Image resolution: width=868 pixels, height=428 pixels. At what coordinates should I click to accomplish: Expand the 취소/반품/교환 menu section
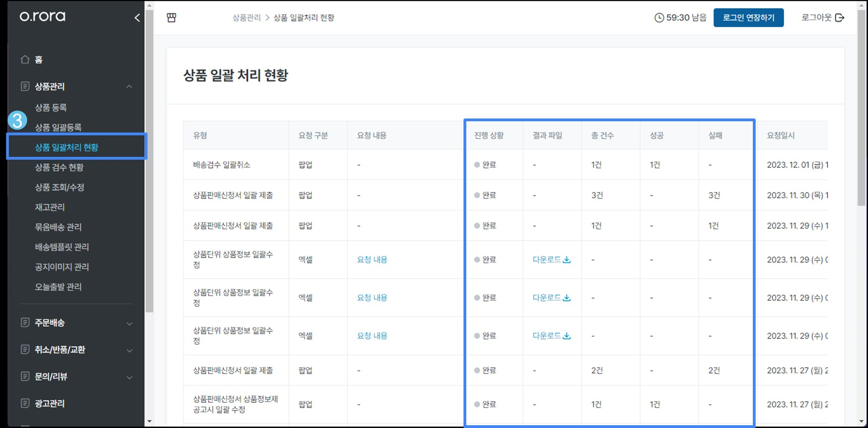[129, 350]
